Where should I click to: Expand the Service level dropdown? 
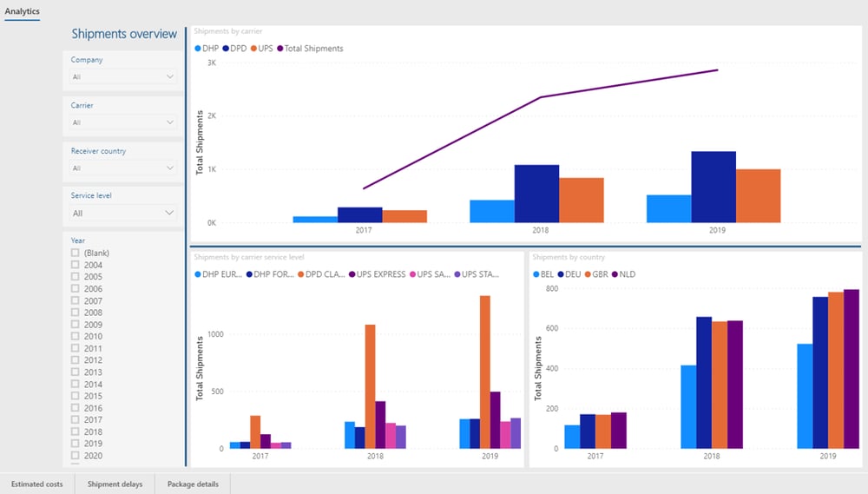(x=123, y=214)
